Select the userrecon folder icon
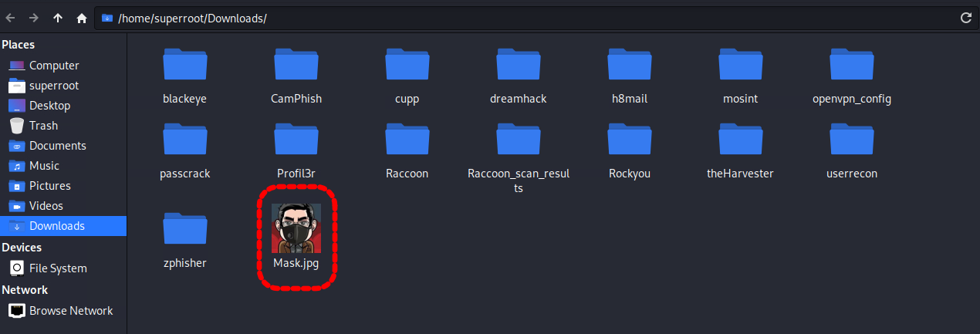This screenshot has width=980, height=334. (852, 140)
